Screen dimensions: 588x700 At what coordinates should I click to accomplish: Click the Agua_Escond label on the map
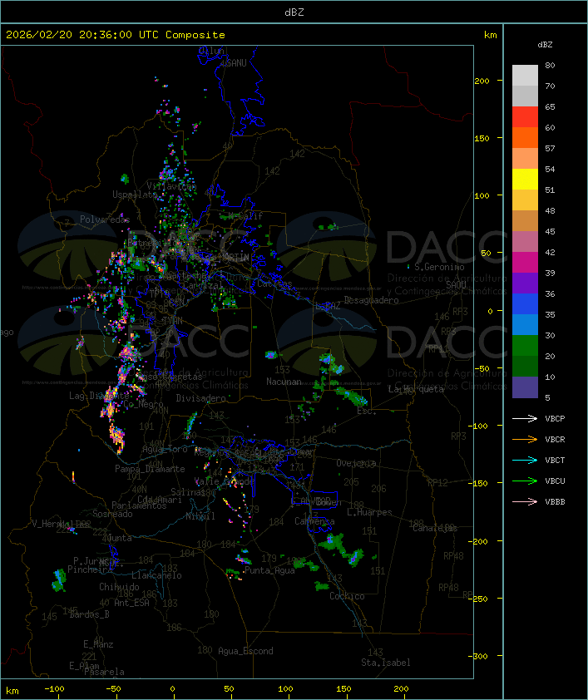(245, 651)
